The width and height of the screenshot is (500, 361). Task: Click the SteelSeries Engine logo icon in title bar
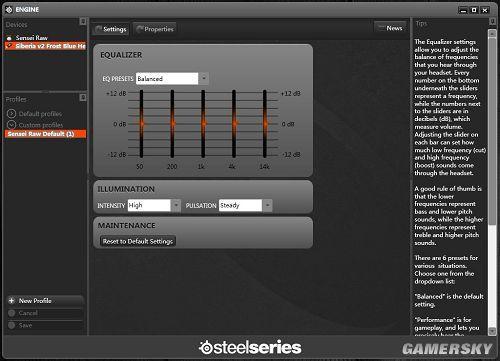pos(9,10)
